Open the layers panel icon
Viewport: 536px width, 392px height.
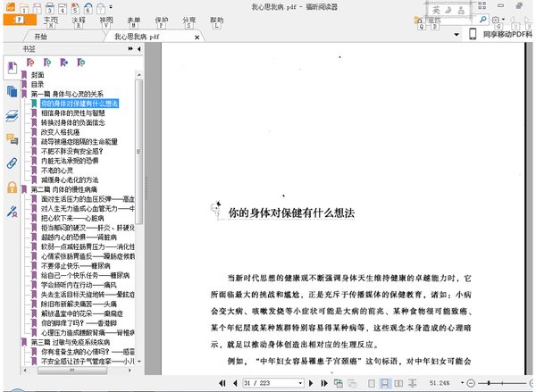[x=12, y=115]
